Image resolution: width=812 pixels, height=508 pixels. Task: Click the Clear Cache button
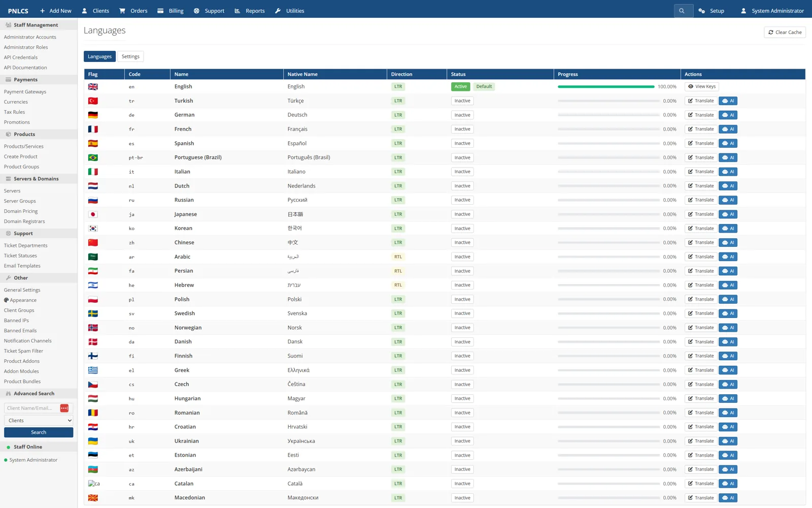tap(785, 32)
